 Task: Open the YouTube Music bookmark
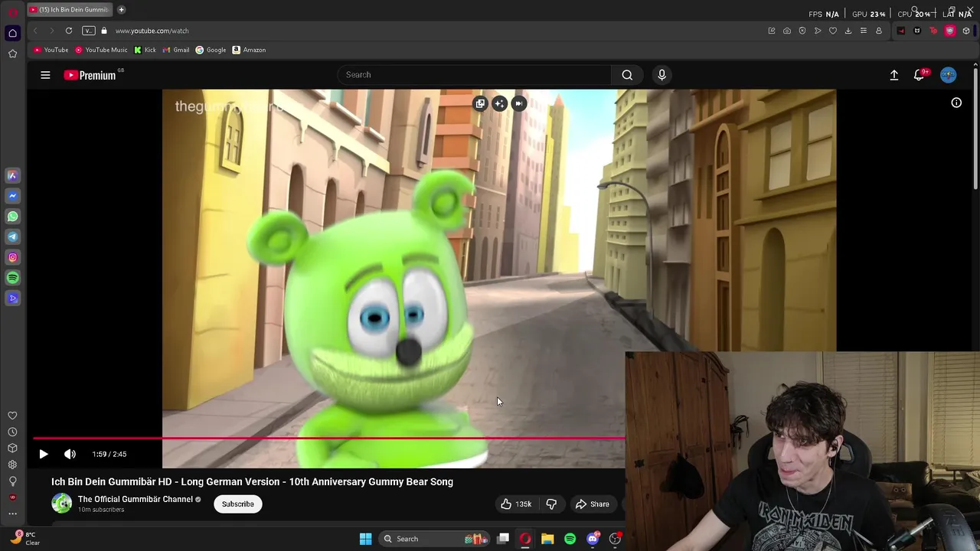pos(101,50)
